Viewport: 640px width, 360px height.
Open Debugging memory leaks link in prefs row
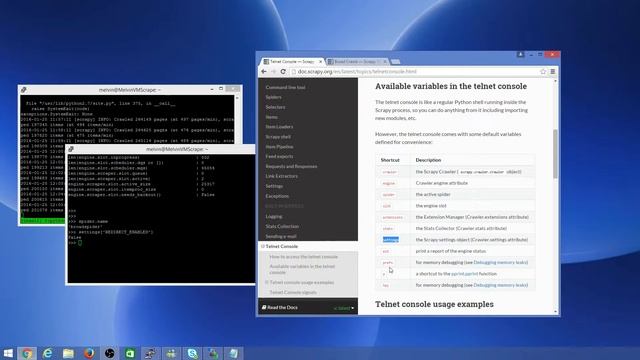(500, 262)
